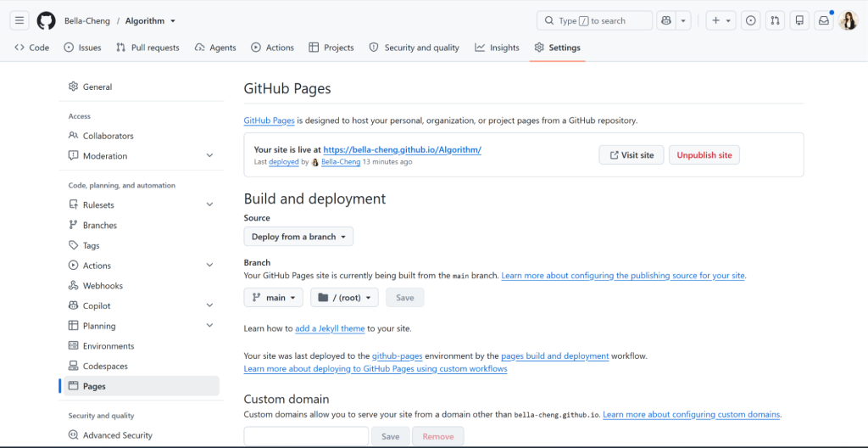Open the main branch selector dropdown
The width and height of the screenshot is (868, 448).
coord(274,298)
